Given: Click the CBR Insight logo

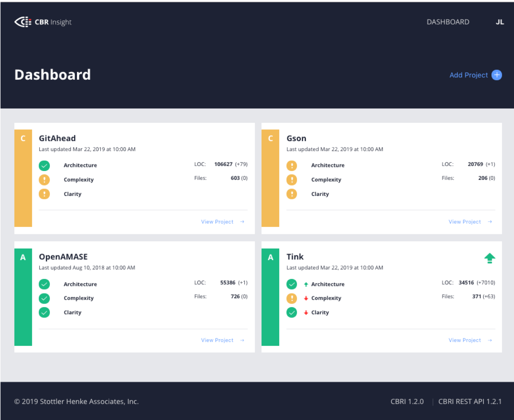Looking at the screenshot, I should pos(43,22).
